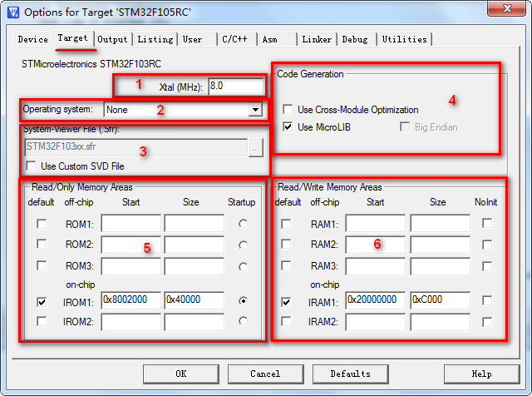This screenshot has height=396, width=532.
Task: Click the Keil uVision icon in title bar
Action: click(x=13, y=12)
